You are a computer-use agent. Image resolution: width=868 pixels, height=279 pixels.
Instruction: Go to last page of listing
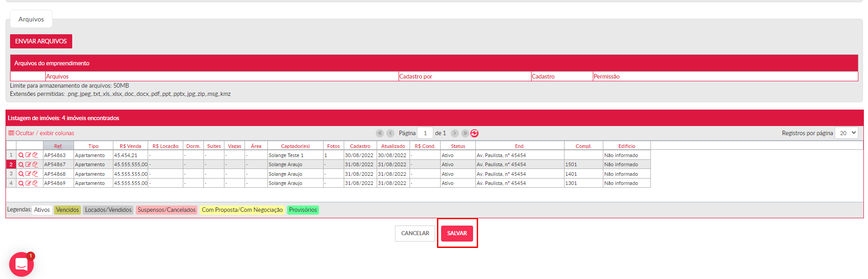[465, 133]
